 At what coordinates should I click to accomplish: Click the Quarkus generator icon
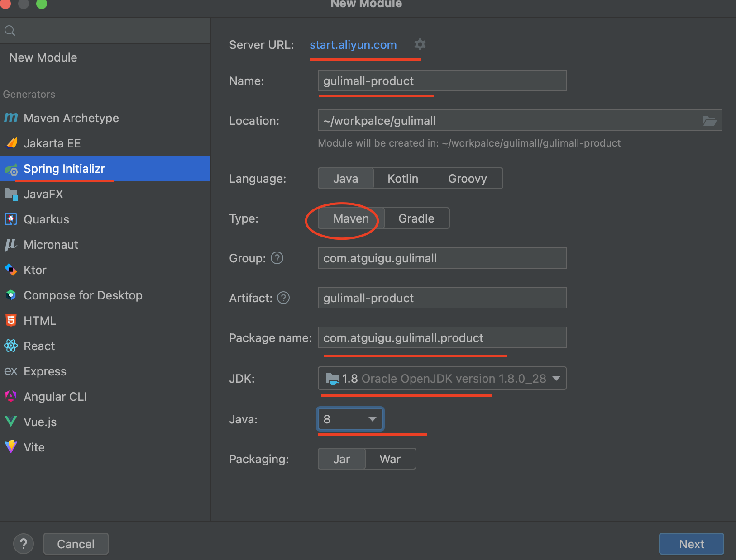pyautogui.click(x=11, y=219)
